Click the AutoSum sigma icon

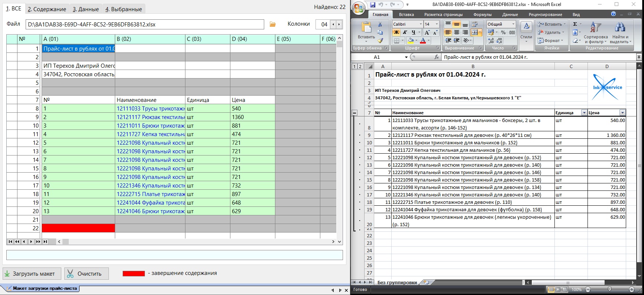tap(575, 24)
